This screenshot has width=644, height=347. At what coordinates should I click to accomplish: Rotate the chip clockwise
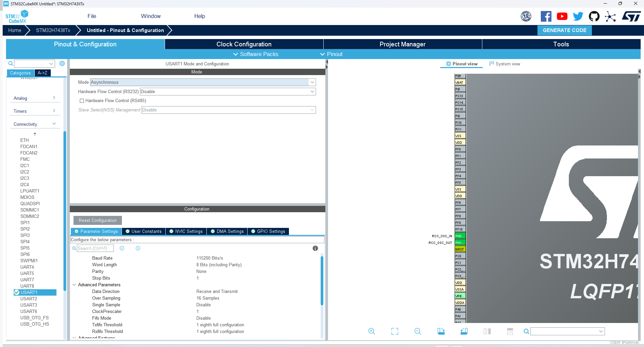(441, 331)
